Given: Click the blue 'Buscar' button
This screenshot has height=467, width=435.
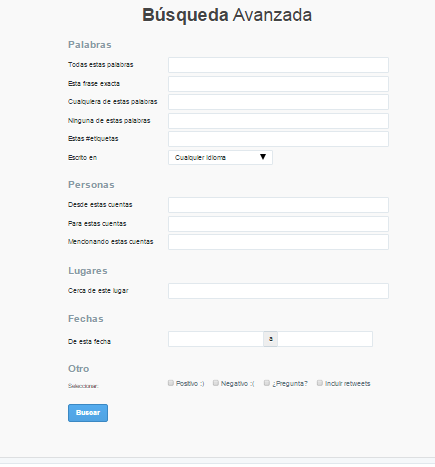Looking at the screenshot, I should click(88, 413).
